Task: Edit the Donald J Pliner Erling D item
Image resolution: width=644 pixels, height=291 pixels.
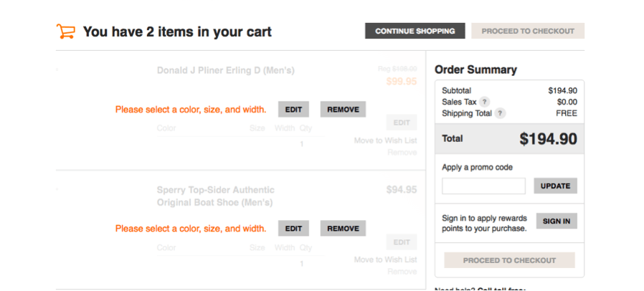Action: pos(293,110)
